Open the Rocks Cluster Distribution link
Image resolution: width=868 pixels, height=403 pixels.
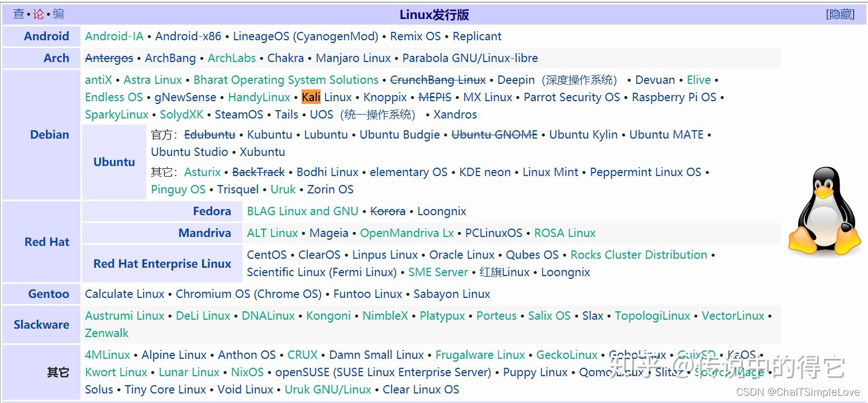(638, 255)
